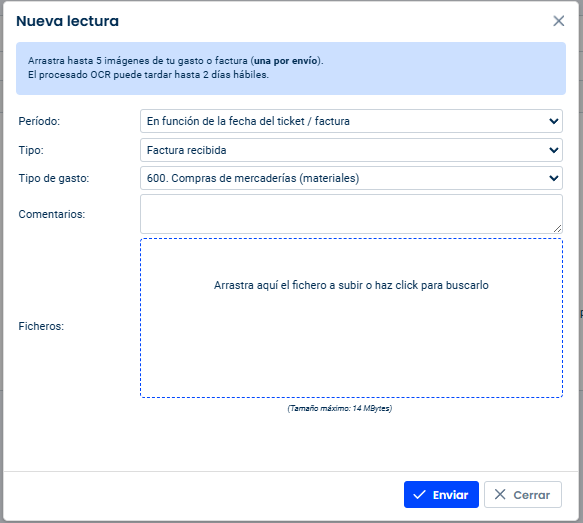583x523 pixels.
Task: Click the checkmark icon on Enviar button
Action: click(x=419, y=494)
